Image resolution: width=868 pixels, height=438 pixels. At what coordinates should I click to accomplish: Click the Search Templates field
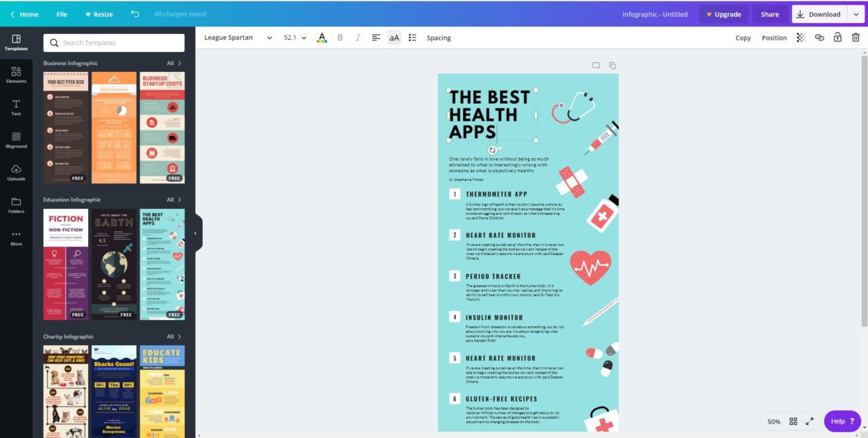(113, 42)
